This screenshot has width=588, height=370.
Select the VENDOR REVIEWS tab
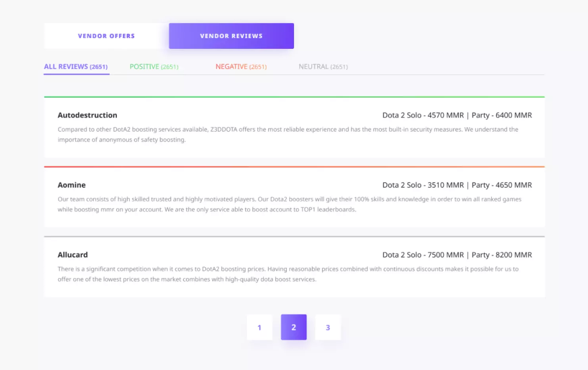point(231,36)
